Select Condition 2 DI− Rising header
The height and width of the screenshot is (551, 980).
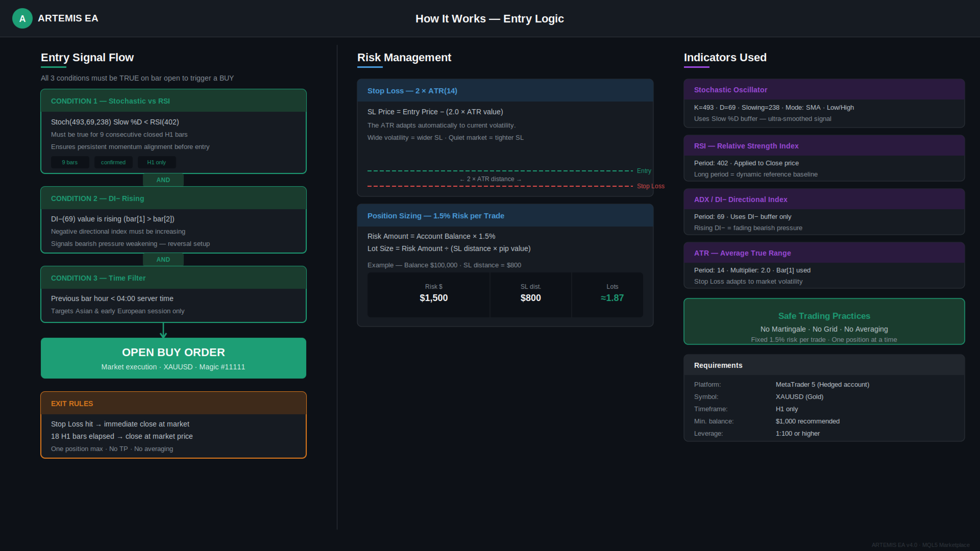click(x=173, y=198)
